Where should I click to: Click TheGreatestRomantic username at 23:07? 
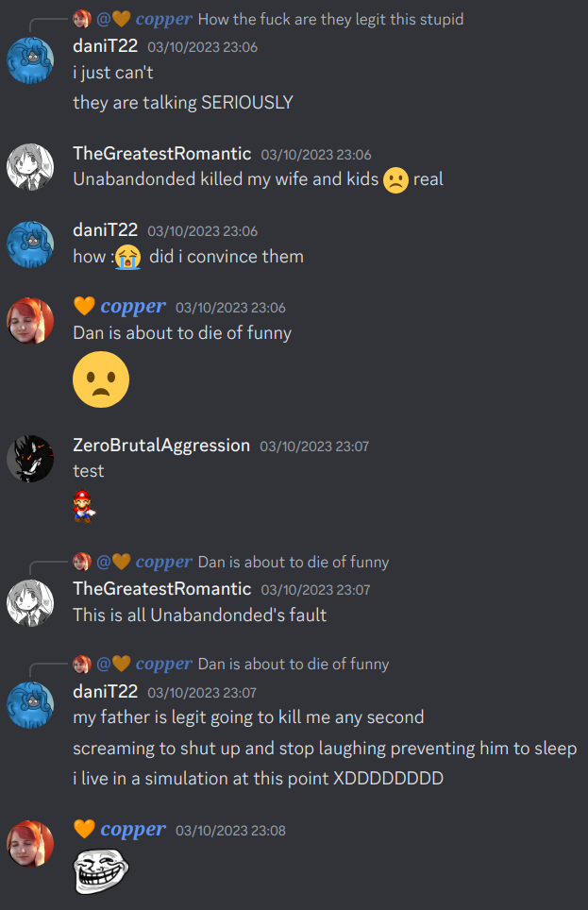(162, 588)
